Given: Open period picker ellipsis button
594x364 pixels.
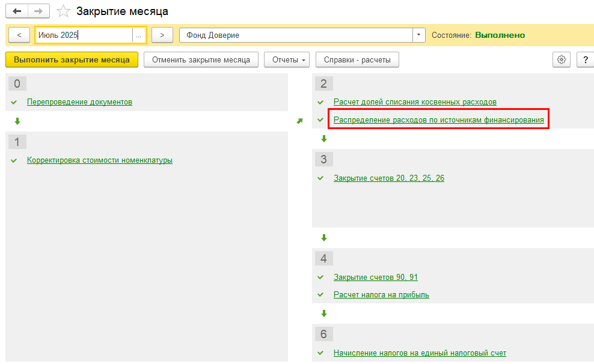Looking at the screenshot, I should coord(139,35).
